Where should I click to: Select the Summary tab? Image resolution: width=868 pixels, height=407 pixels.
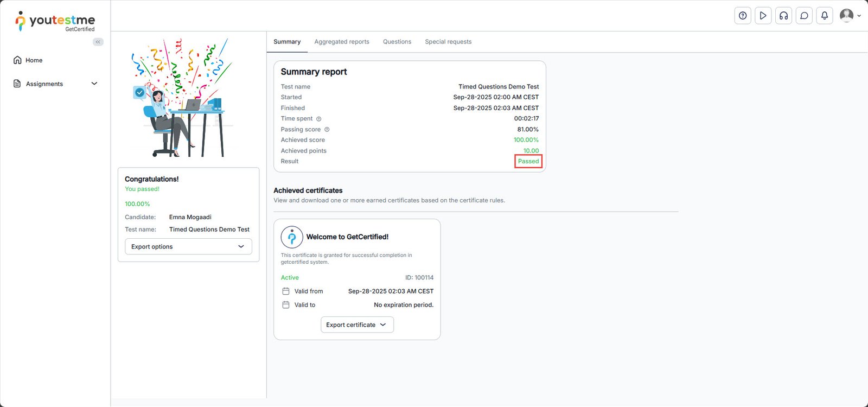point(287,42)
